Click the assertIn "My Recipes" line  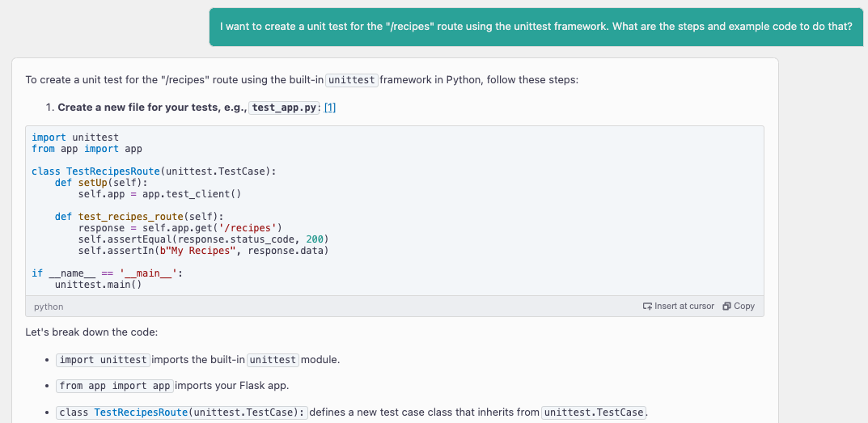[x=203, y=250]
